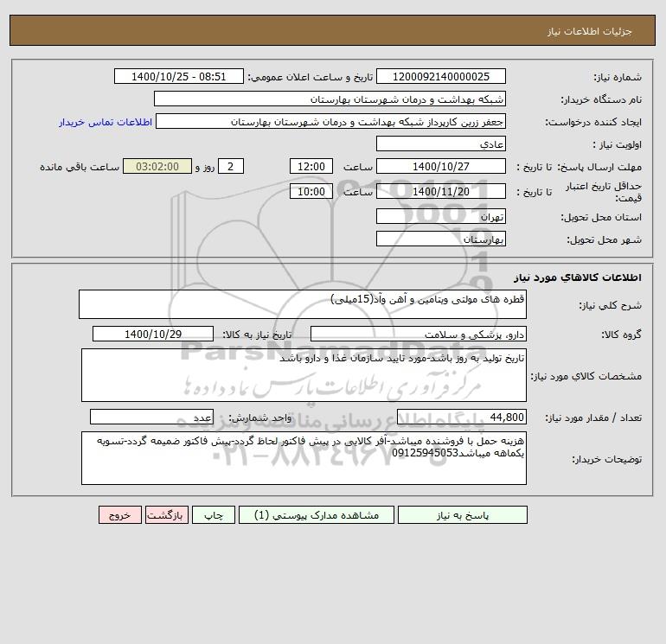Click the priority field عادی
Image resolution: width=666 pixels, height=644 pixels.
pyautogui.click(x=441, y=143)
